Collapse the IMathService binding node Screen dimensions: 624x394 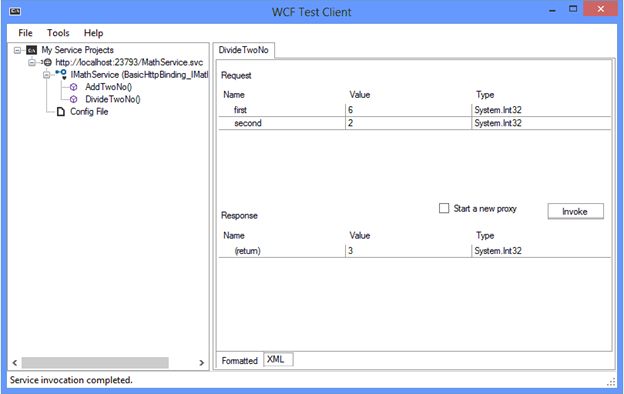(x=47, y=75)
